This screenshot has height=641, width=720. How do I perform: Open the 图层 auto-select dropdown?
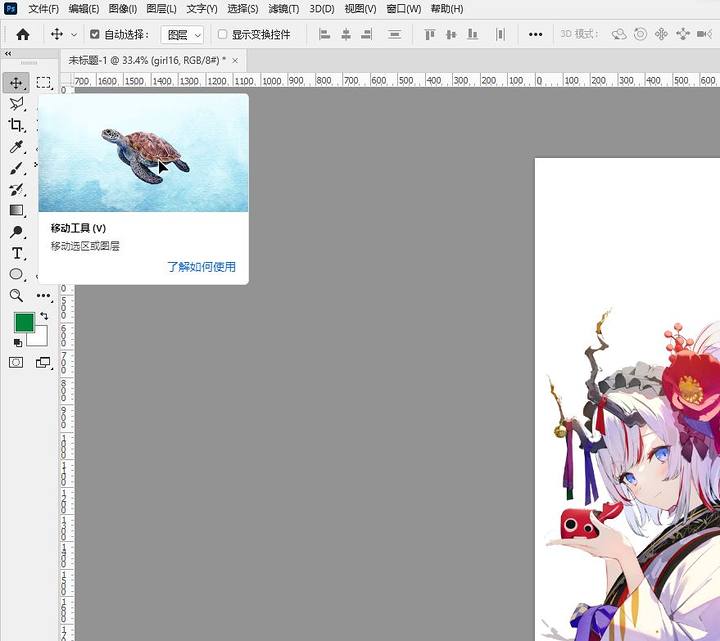coord(182,35)
